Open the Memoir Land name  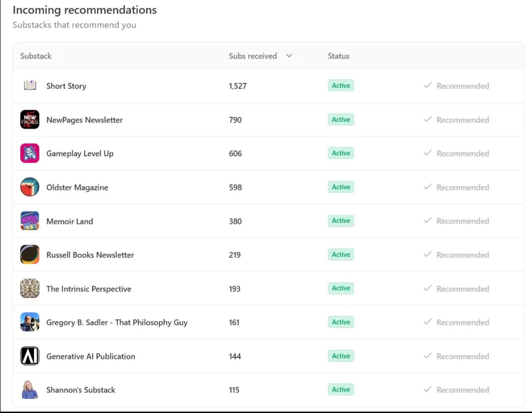(x=69, y=221)
